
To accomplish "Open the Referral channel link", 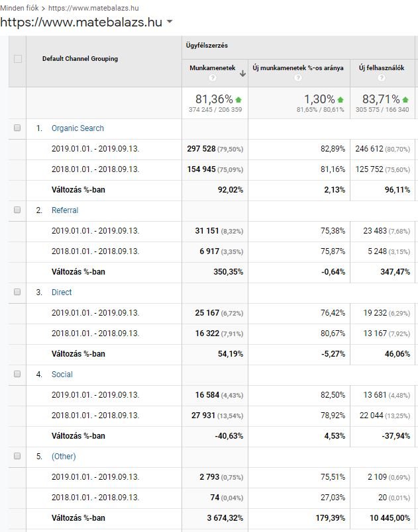I will [65, 210].
